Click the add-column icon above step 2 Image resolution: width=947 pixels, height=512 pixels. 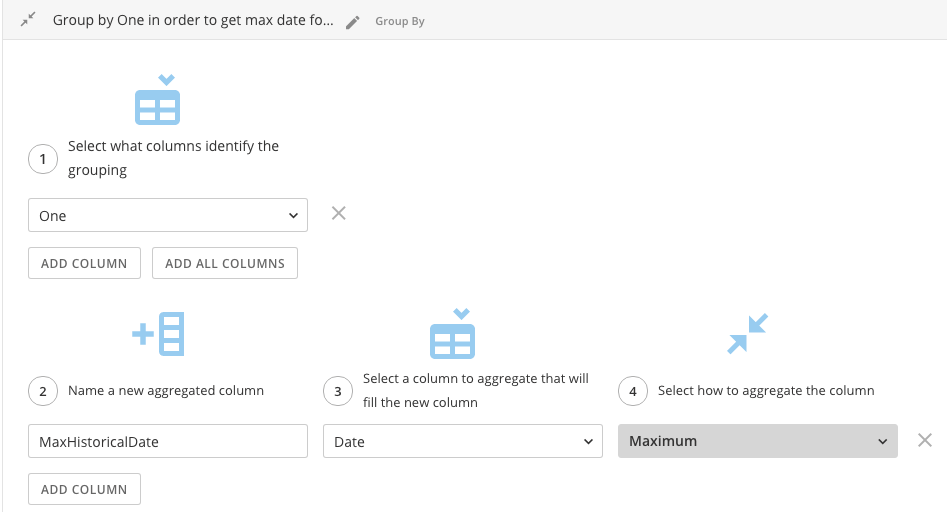click(x=158, y=334)
